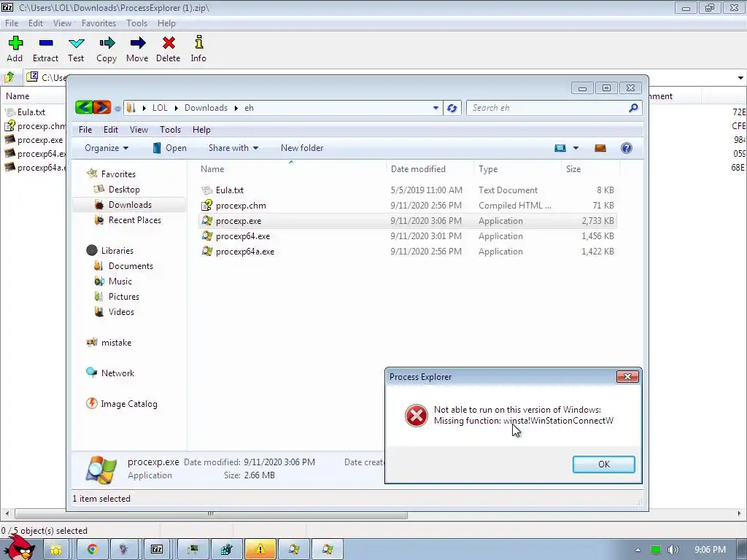Expand the address bar history dropdown

(x=436, y=108)
